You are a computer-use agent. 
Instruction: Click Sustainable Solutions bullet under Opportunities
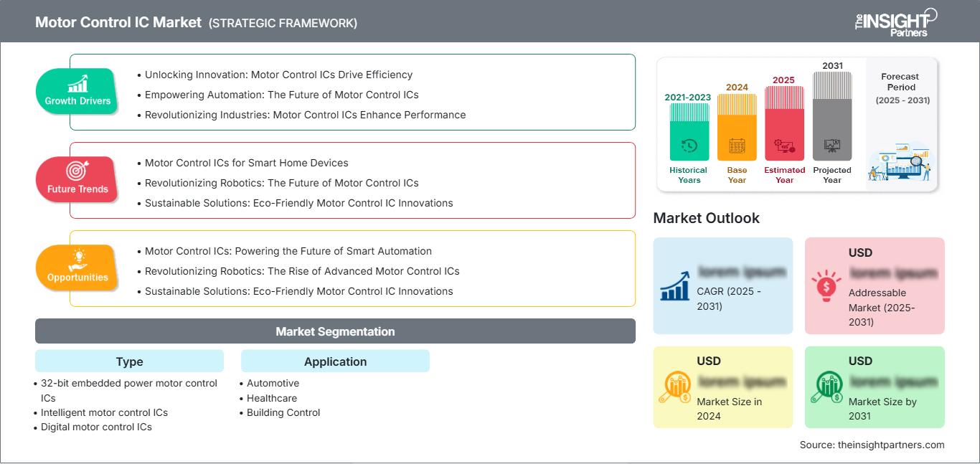298,291
